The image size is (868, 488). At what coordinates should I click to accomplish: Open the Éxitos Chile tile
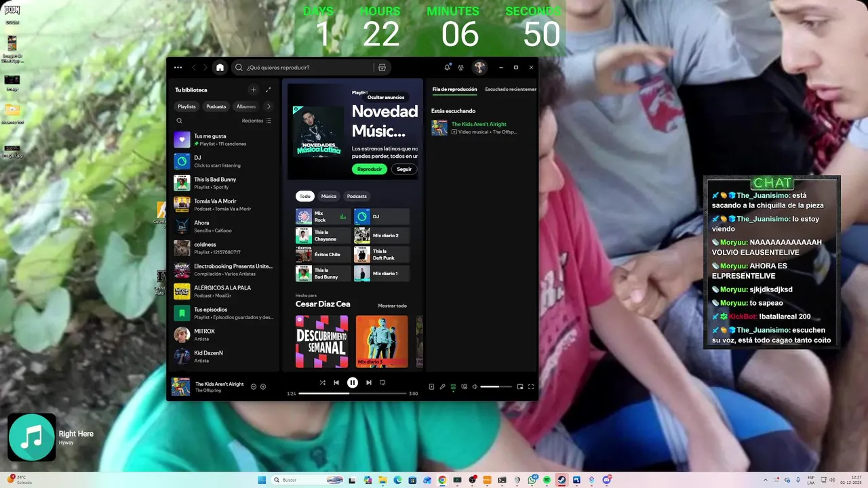(x=323, y=254)
